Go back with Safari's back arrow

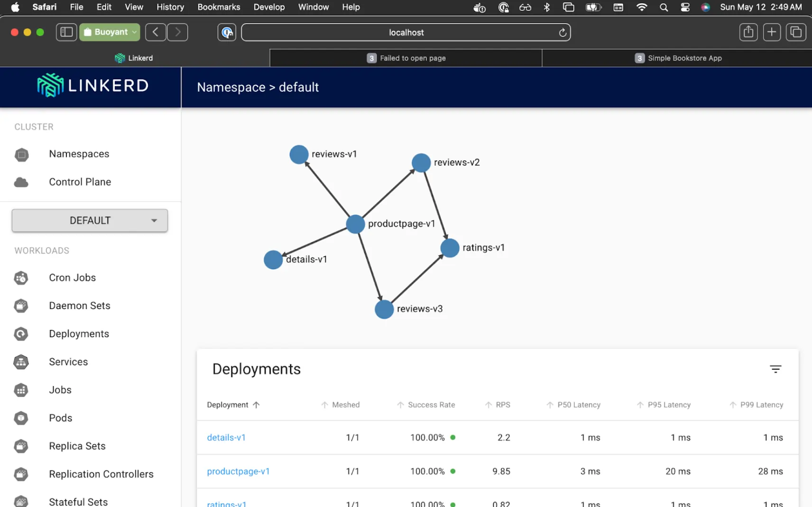156,32
